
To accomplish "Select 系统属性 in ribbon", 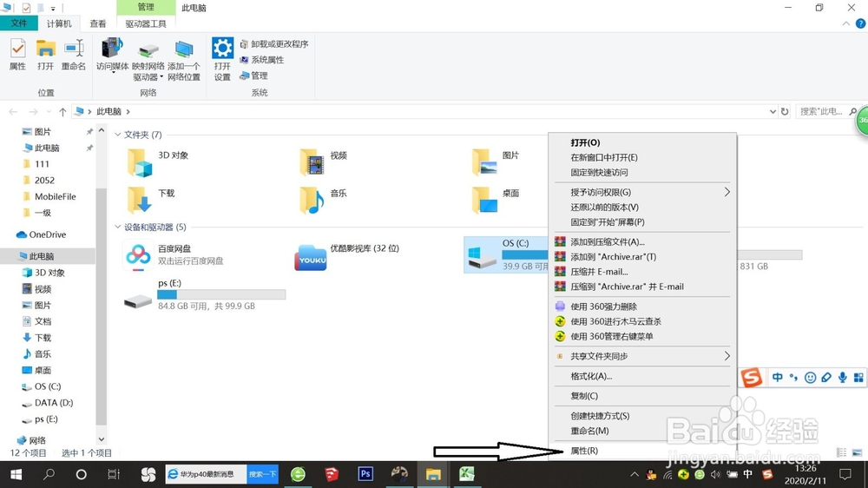I will [262, 60].
